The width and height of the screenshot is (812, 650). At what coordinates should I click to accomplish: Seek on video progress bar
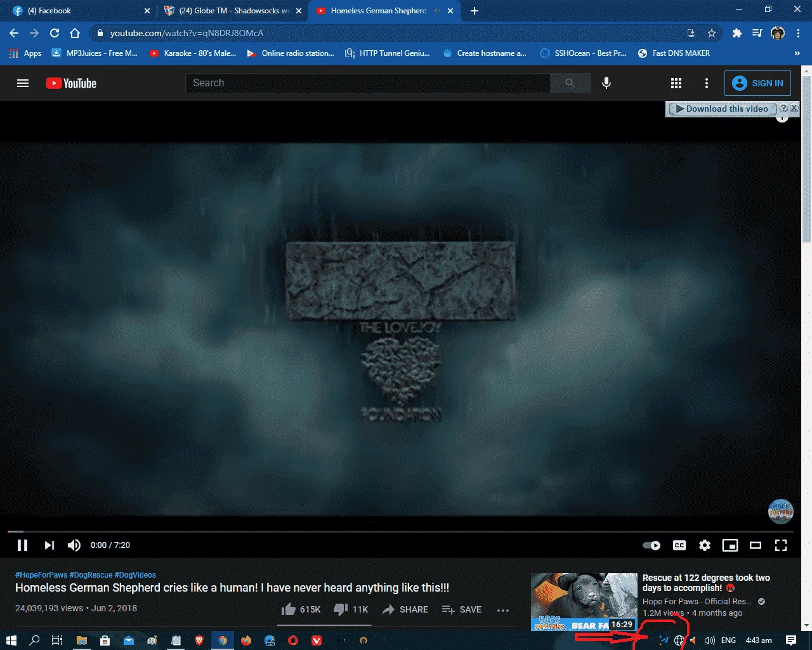pos(400,531)
